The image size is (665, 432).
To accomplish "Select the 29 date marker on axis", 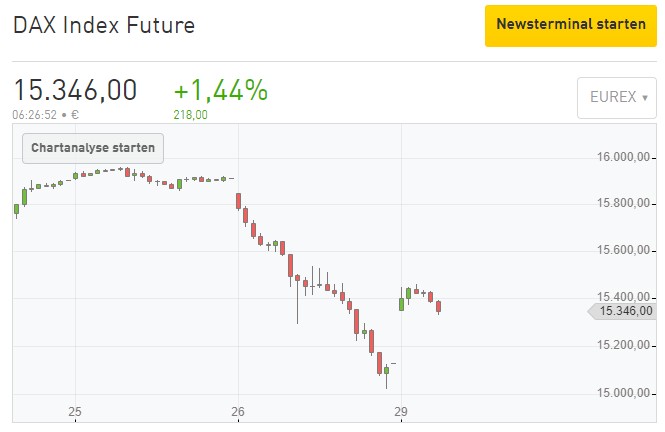I will tap(401, 412).
